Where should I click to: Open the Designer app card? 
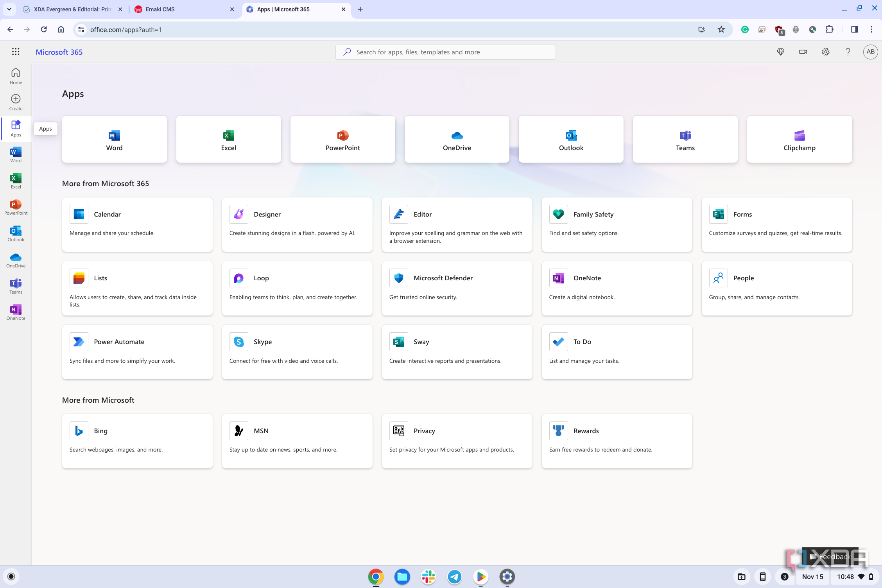297,224
